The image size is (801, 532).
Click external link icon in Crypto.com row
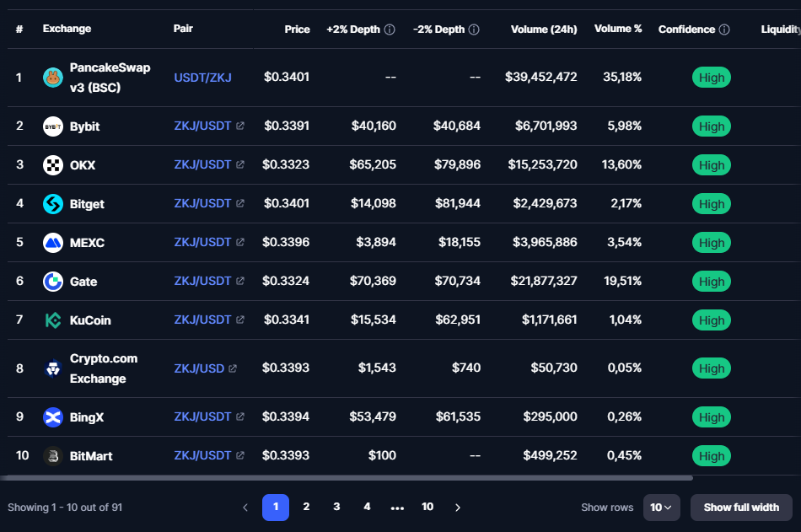(233, 368)
